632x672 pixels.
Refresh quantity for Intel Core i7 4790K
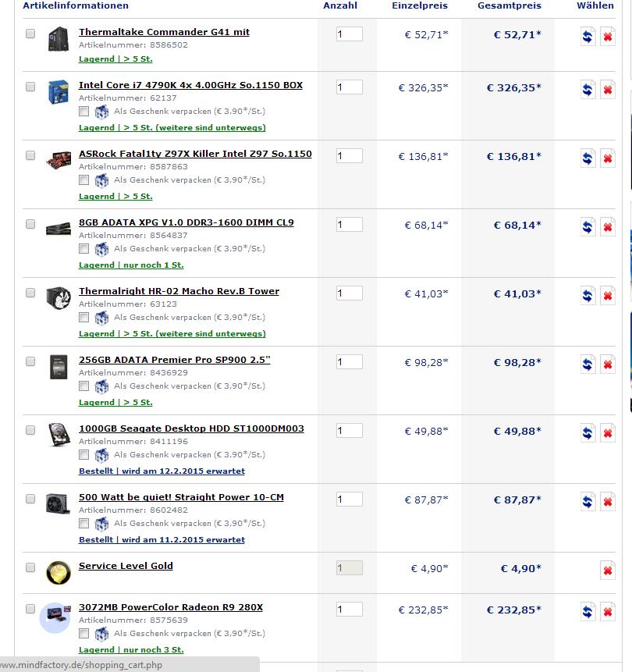point(588,90)
